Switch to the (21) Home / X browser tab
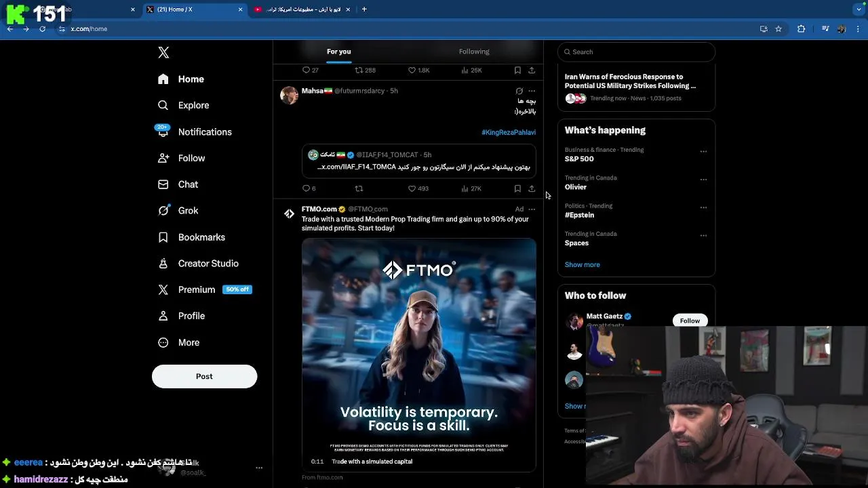This screenshot has height=488, width=868. click(193, 9)
